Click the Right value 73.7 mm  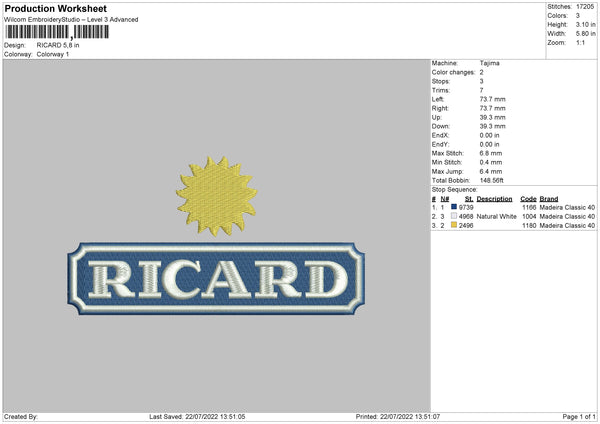coord(492,108)
